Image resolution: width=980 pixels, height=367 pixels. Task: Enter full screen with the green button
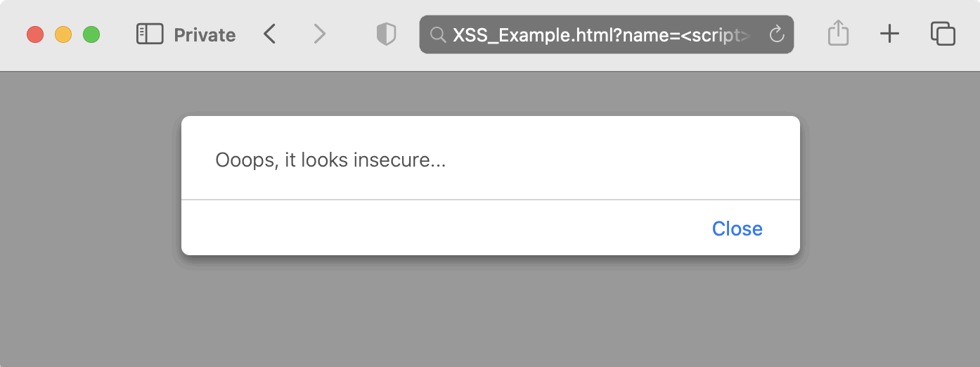tap(91, 34)
